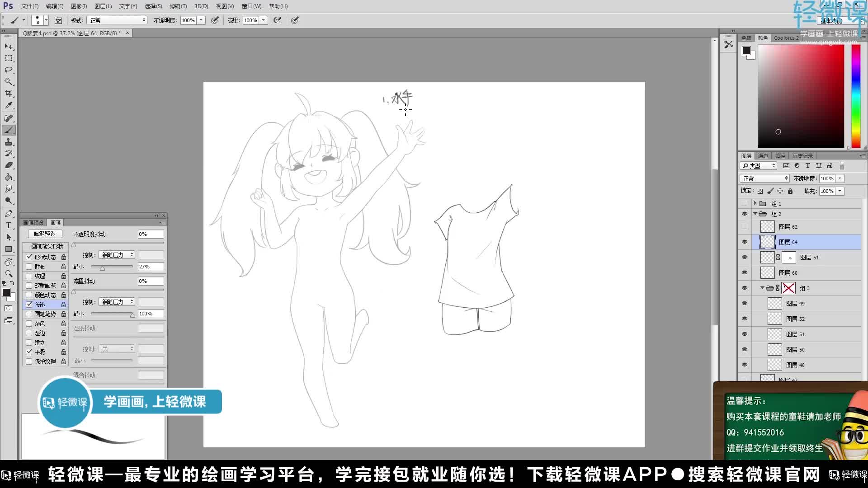Screen dimensions: 868x488
Task: Select the Eyedropper tool
Action: 8,105
